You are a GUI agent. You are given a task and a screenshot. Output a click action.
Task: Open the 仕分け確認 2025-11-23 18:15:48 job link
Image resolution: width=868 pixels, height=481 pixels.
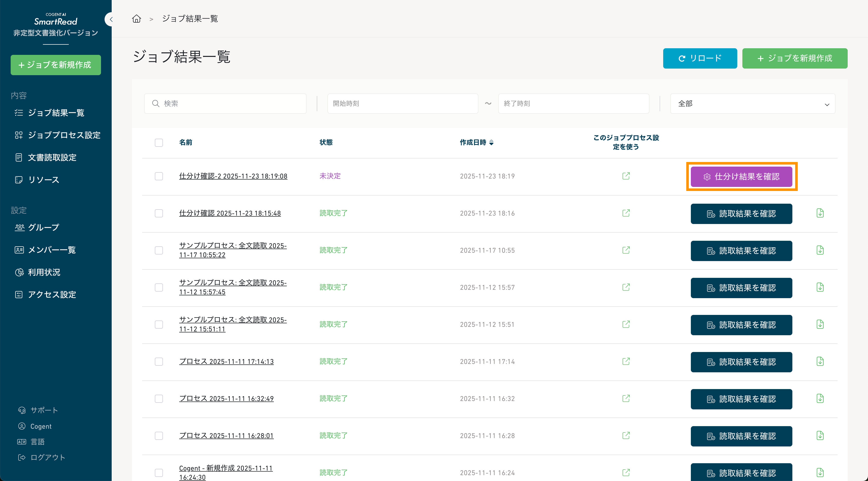230,213
